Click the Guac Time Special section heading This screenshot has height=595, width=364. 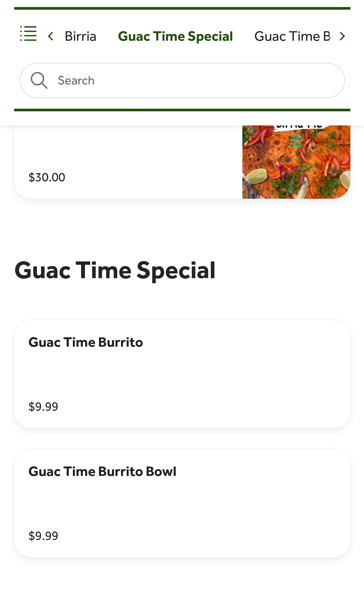115,271
